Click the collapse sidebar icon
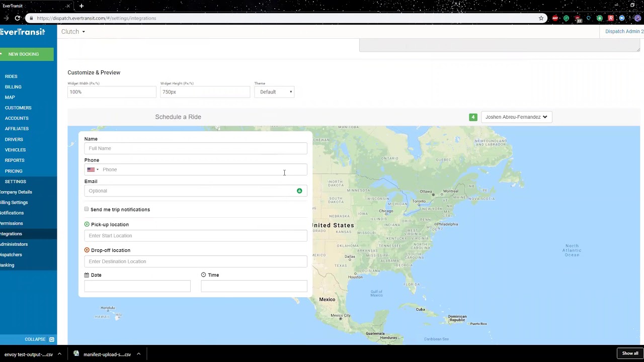Viewport: 644px width, 362px height. click(x=51, y=339)
